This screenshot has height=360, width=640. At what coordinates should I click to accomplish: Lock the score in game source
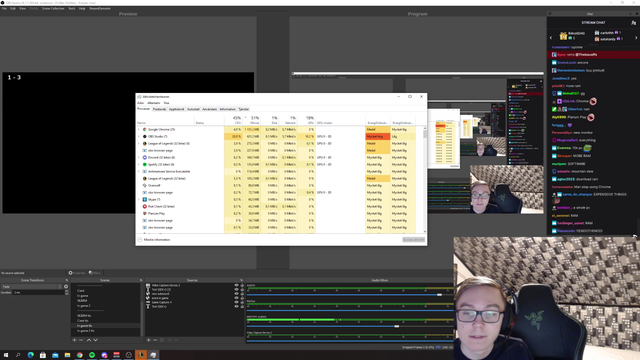pyautogui.click(x=242, y=298)
